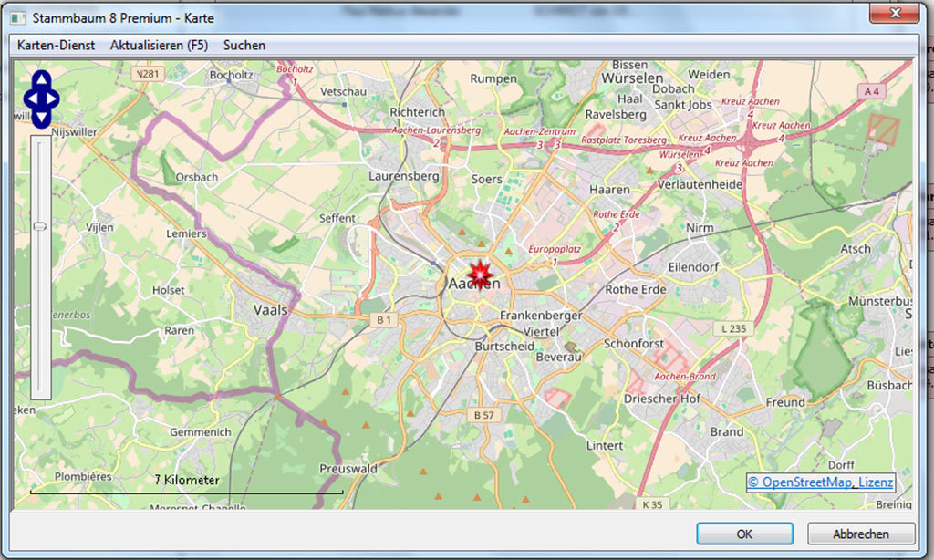Click the Preuswald label on the map
The height and width of the screenshot is (560, 934).
coord(348,469)
